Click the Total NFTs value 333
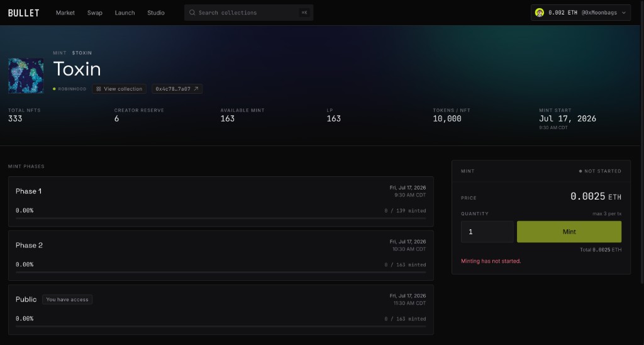Image resolution: width=644 pixels, height=345 pixels. pyautogui.click(x=15, y=118)
